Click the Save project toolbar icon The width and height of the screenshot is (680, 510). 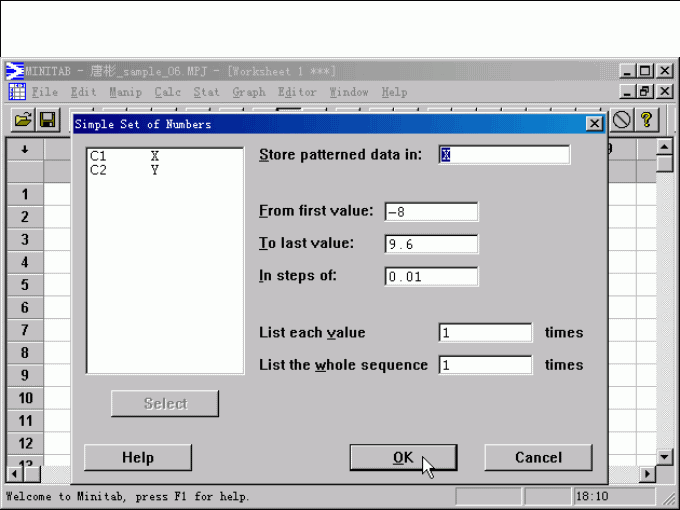pos(47,120)
